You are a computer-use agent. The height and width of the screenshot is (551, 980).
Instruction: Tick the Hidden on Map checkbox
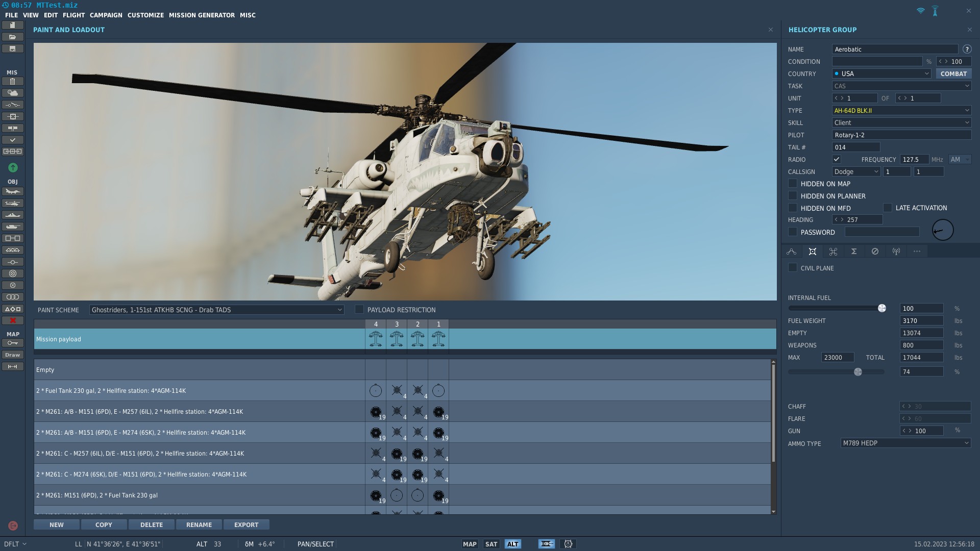click(793, 184)
